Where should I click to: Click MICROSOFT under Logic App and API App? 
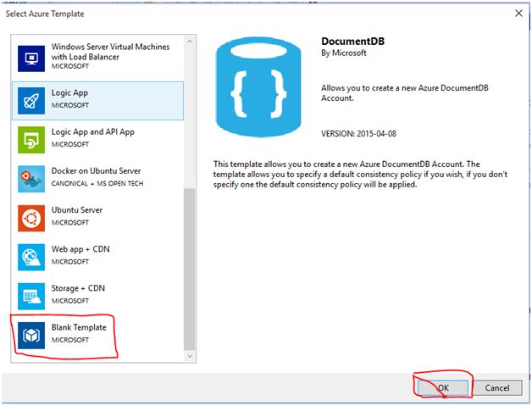point(70,144)
